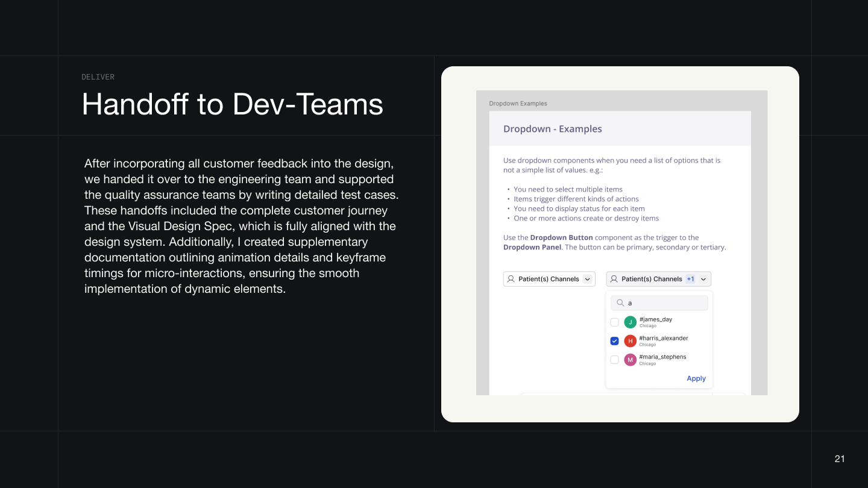Click person icon in right Patient(s) Channels button
The height and width of the screenshot is (488, 868).
click(x=614, y=279)
